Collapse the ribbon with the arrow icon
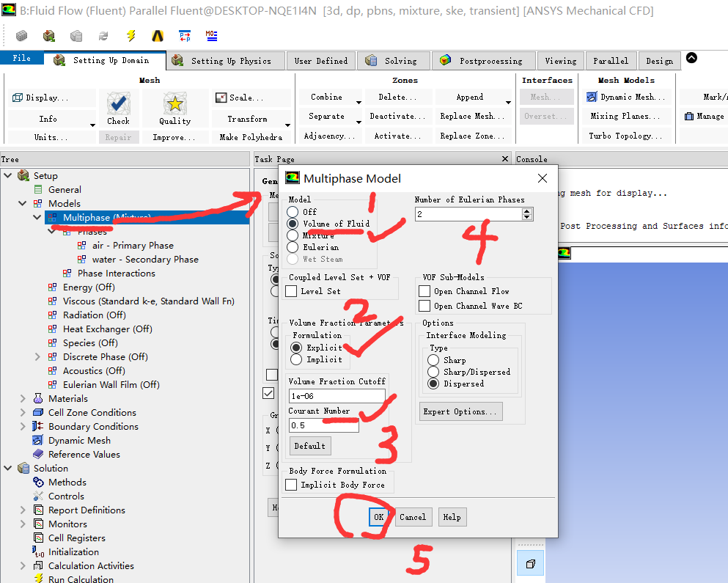This screenshot has width=728, height=583. (691, 58)
